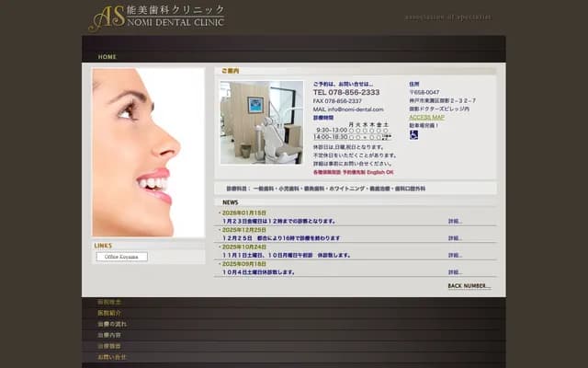Click the clinic treatment room photo
The width and height of the screenshot is (588, 368).
[261, 122]
